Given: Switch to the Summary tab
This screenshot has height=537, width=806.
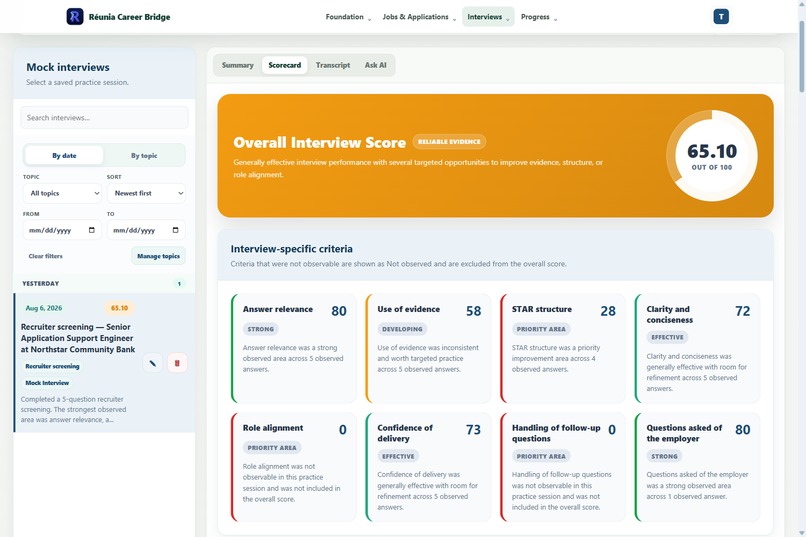Looking at the screenshot, I should click(237, 65).
